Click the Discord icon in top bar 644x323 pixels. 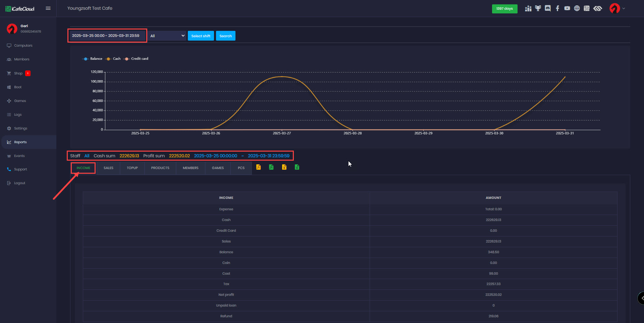(x=548, y=8)
